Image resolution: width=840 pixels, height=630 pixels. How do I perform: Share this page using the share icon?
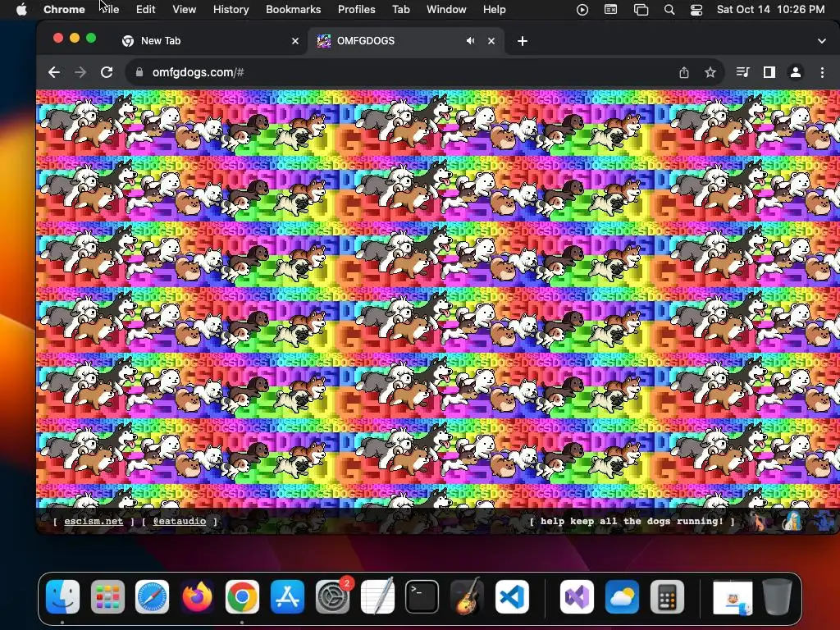[684, 72]
